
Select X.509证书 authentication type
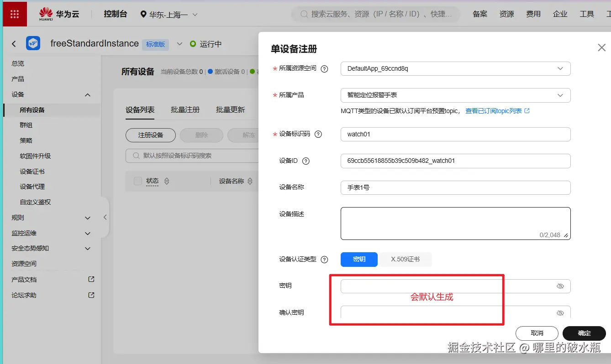tap(405, 259)
